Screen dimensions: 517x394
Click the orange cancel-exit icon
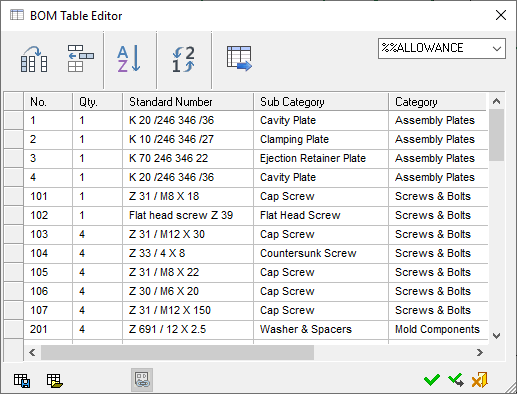pos(479,380)
